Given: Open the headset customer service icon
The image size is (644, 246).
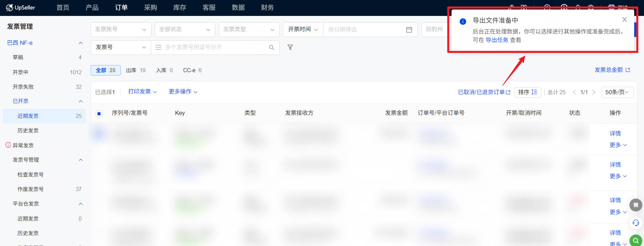Looking at the screenshot, I should (x=636, y=223).
